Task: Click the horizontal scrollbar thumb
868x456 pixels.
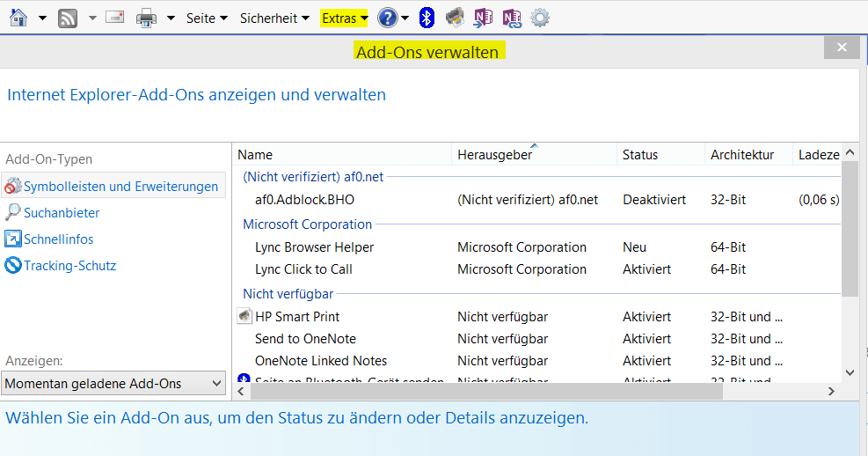Action: coord(486,391)
